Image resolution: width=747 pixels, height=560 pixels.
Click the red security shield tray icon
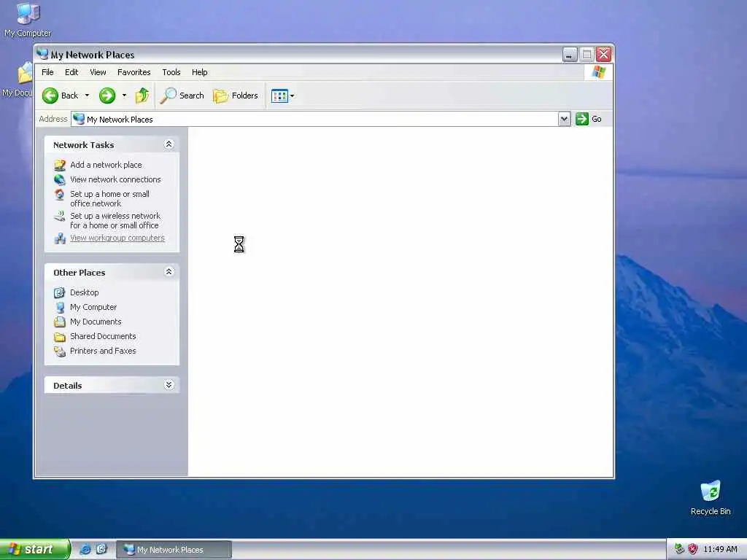[x=693, y=550]
